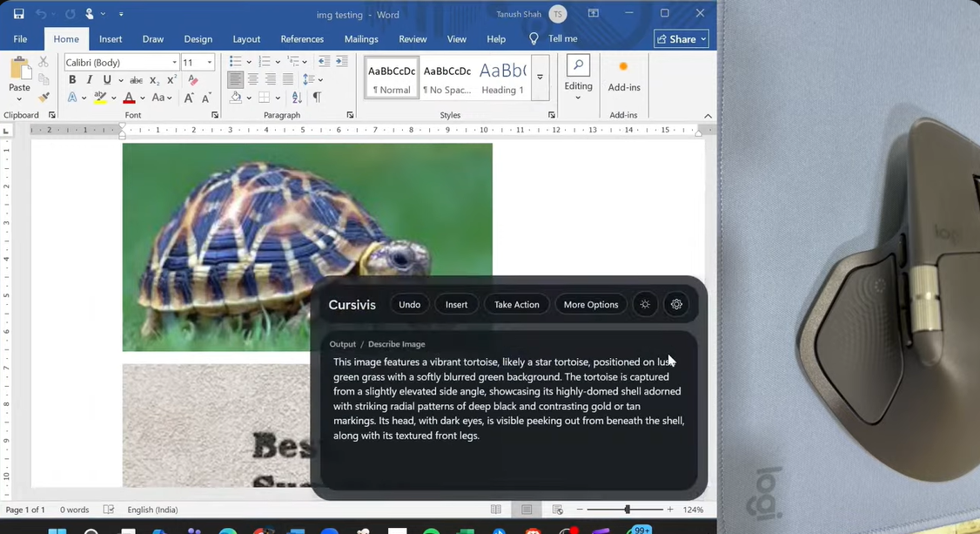Click the Save icon in title bar
The height and width of the screenshot is (534, 980).
[19, 14]
